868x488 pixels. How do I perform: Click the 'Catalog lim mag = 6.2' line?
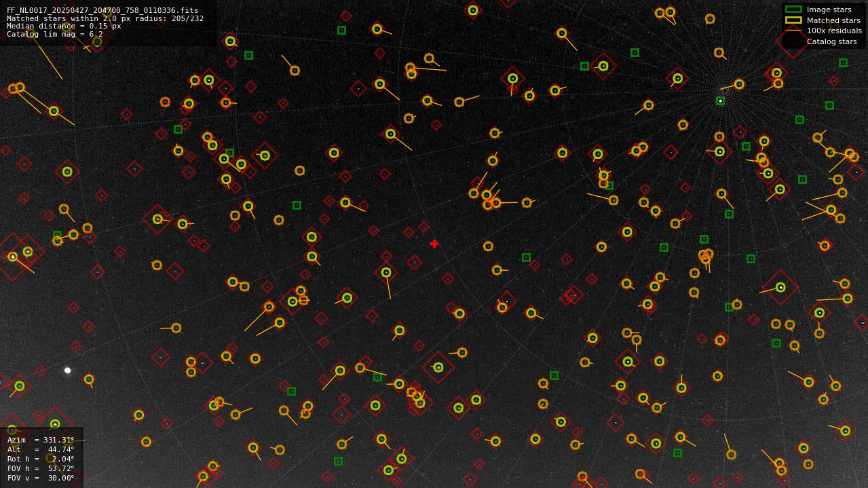point(55,34)
